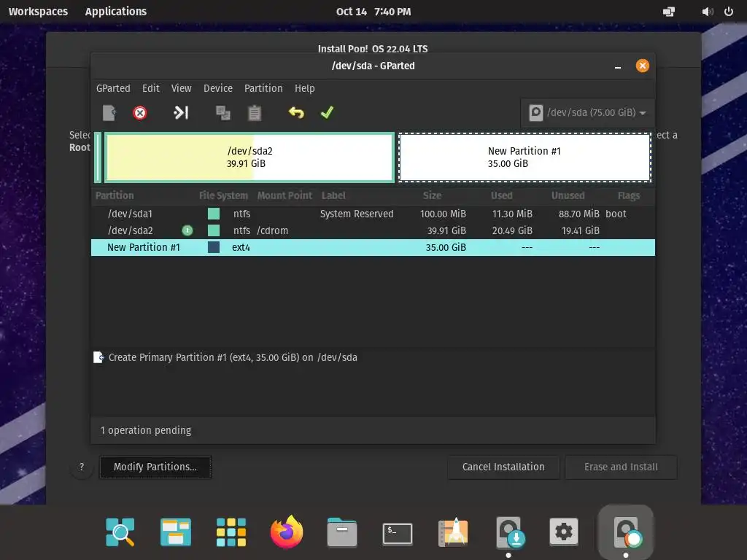This screenshot has height=560, width=747.
Task: Open the applications grid icon in dock
Action: (231, 532)
